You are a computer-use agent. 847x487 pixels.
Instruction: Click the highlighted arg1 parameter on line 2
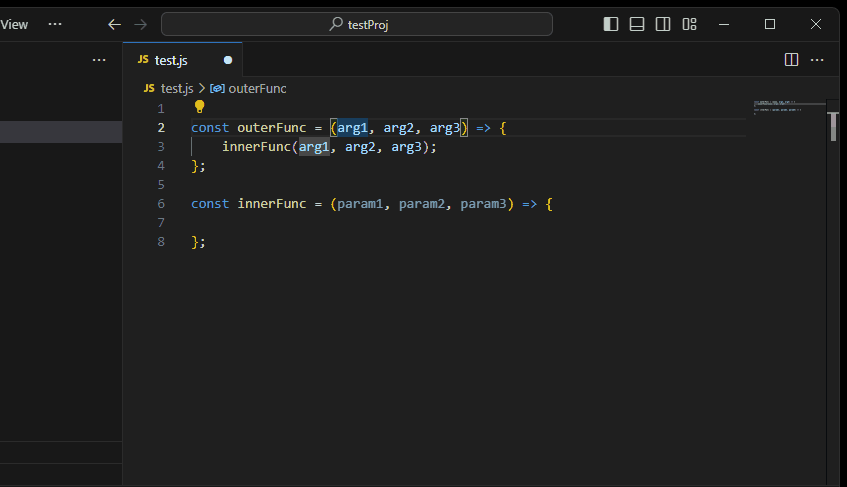click(x=353, y=128)
